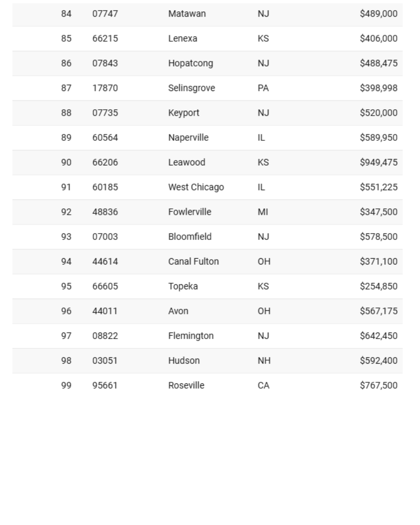420x525 pixels.
Task: Click the Bloomfield city cell
Action: point(190,237)
